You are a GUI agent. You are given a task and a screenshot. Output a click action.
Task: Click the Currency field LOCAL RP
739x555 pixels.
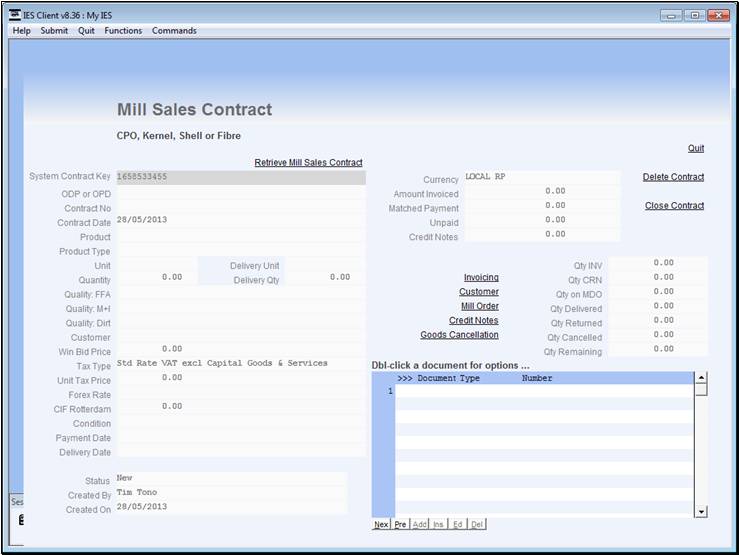(541, 177)
